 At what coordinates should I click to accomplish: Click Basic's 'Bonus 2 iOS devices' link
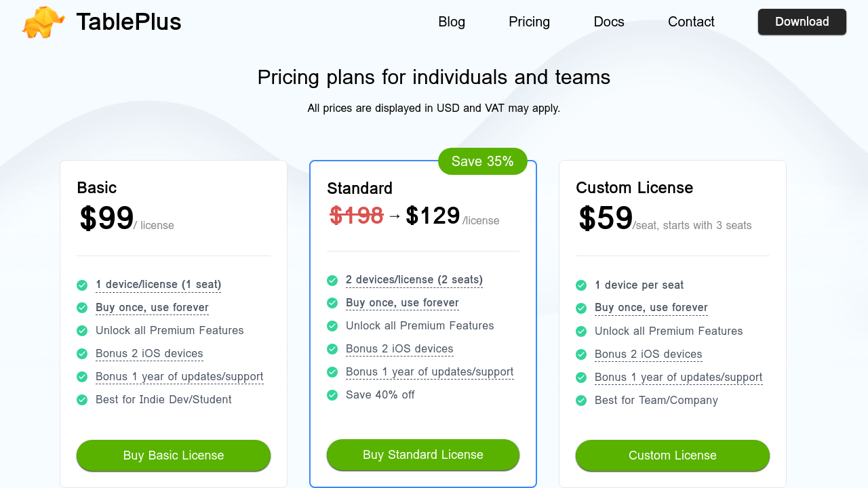149,354
